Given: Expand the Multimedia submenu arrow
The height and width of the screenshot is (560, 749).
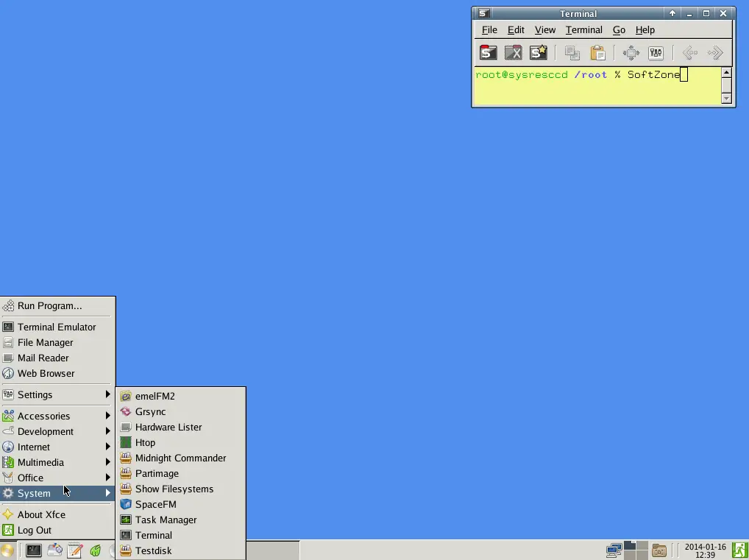Looking at the screenshot, I should [108, 462].
